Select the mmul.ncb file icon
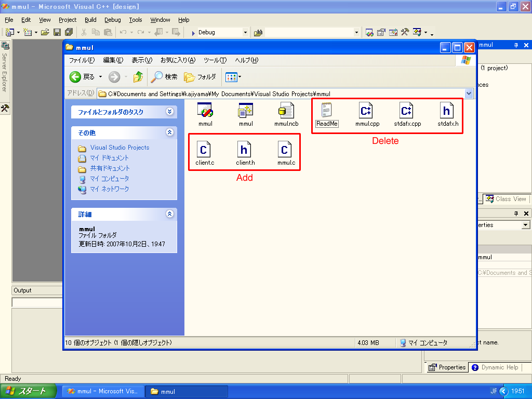 pos(286,115)
